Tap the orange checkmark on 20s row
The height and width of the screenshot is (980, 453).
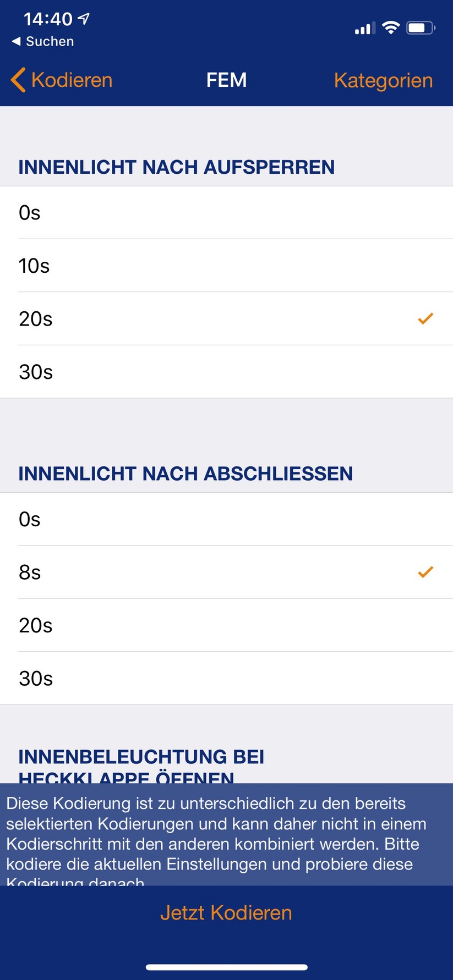[425, 318]
